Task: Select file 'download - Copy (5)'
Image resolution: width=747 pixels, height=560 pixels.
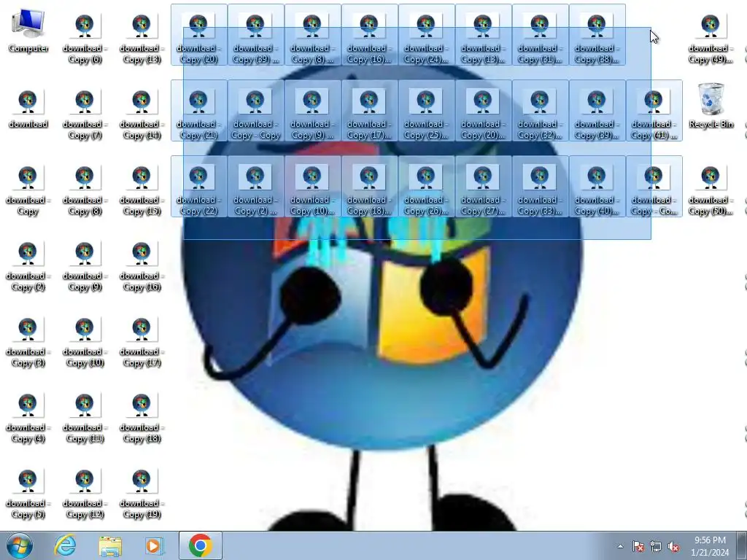Action: tap(28, 494)
